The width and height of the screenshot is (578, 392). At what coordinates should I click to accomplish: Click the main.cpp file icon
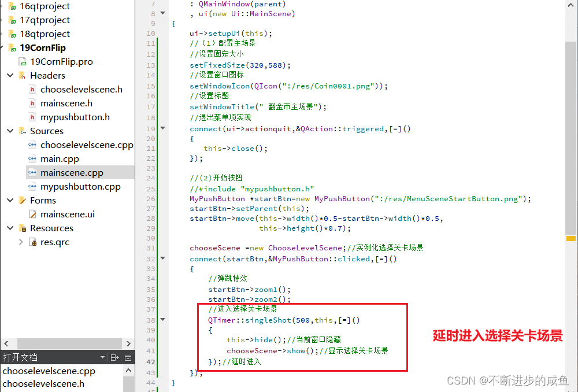[x=32, y=159]
